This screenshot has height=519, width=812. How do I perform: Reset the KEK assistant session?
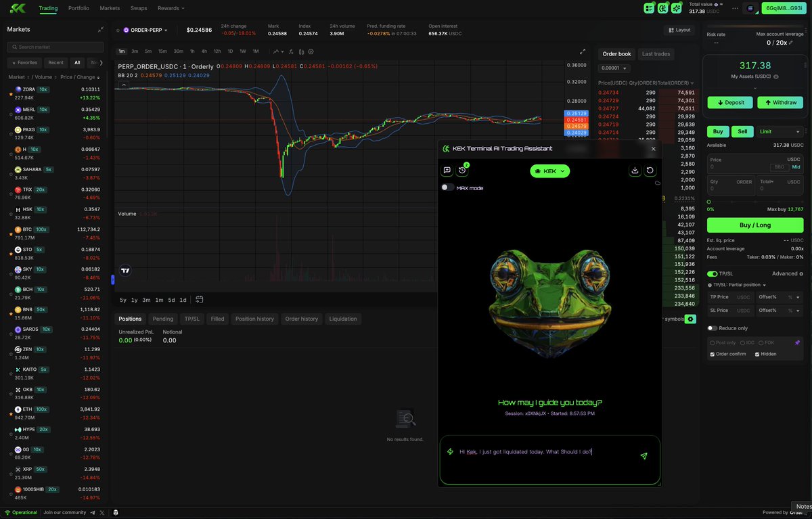click(650, 171)
